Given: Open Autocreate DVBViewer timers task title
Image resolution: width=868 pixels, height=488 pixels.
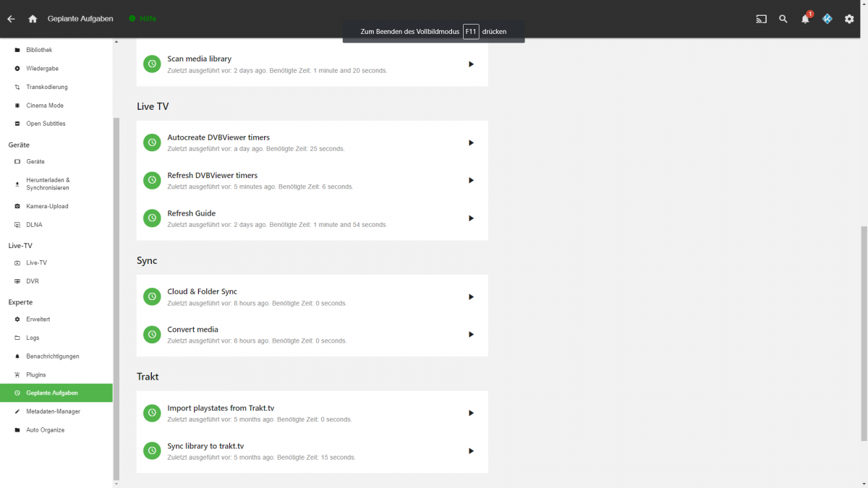Looking at the screenshot, I should click(218, 137).
